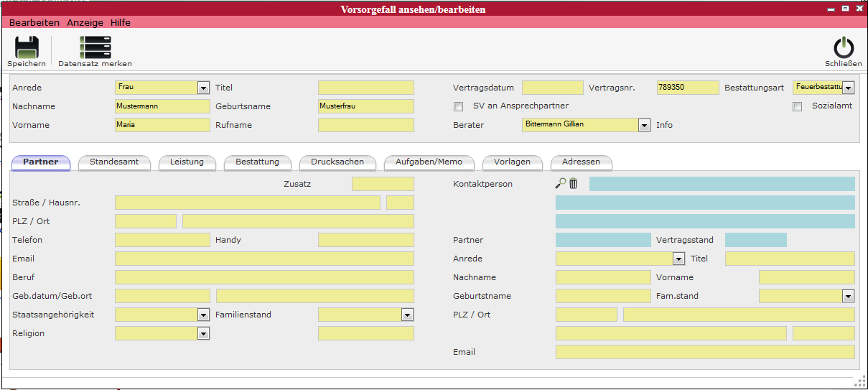Viewport: 868px width, 390px height.
Task: Toggle the Sozialamt checkbox
Action: [x=797, y=107]
